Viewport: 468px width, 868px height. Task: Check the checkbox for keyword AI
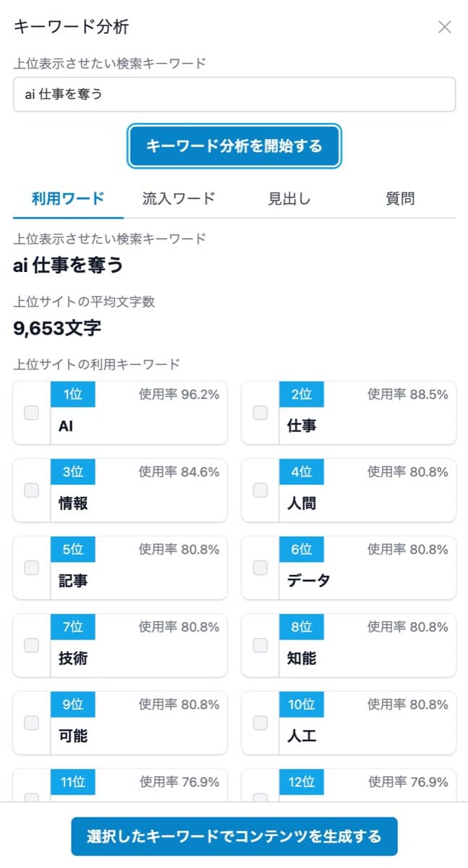[30, 412]
